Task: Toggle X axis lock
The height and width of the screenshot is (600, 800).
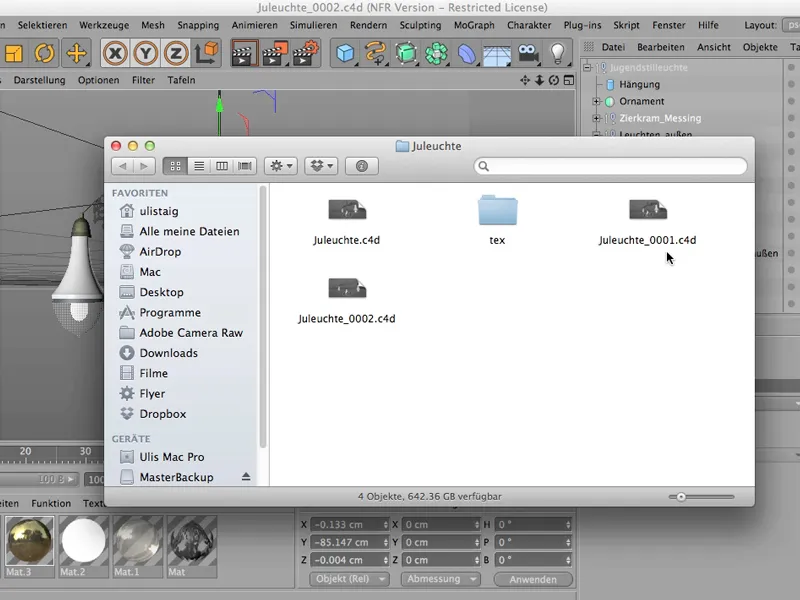Action: pos(115,53)
